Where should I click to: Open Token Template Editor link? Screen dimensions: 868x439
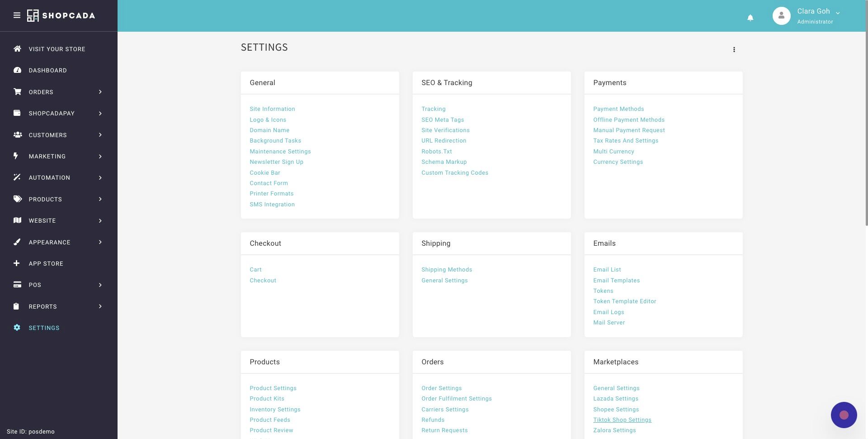click(625, 301)
